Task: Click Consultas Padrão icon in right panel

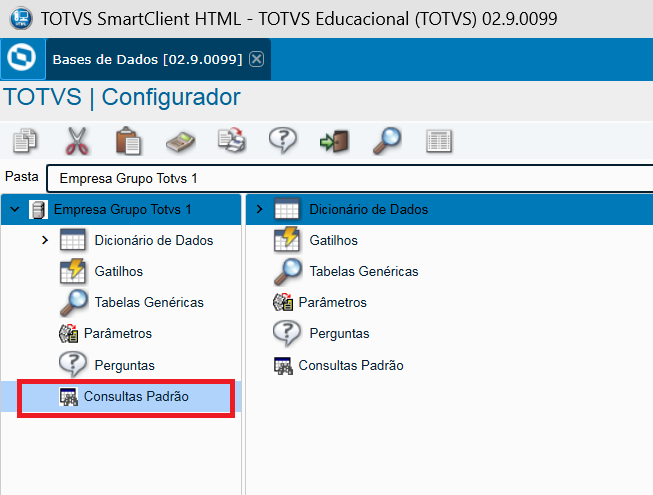Action: (x=283, y=365)
